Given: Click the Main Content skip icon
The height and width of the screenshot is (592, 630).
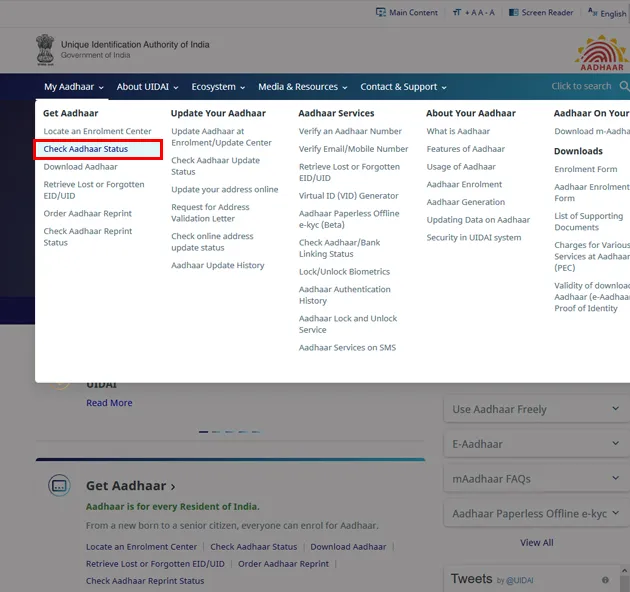Looking at the screenshot, I should [x=381, y=13].
